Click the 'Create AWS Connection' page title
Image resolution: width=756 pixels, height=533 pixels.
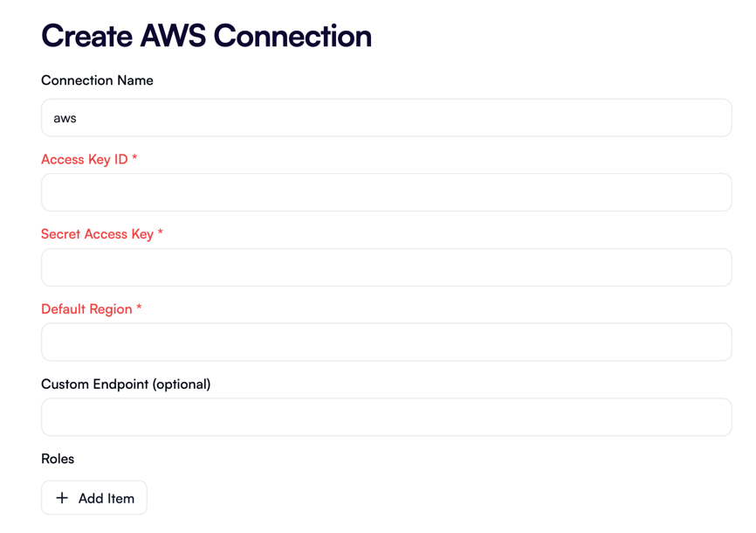(x=205, y=36)
